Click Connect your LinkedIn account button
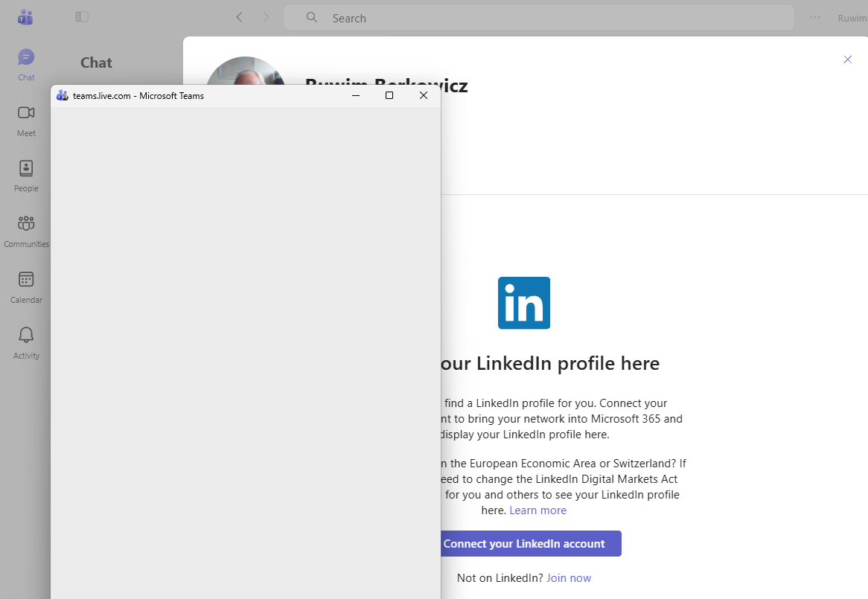 tap(531, 544)
